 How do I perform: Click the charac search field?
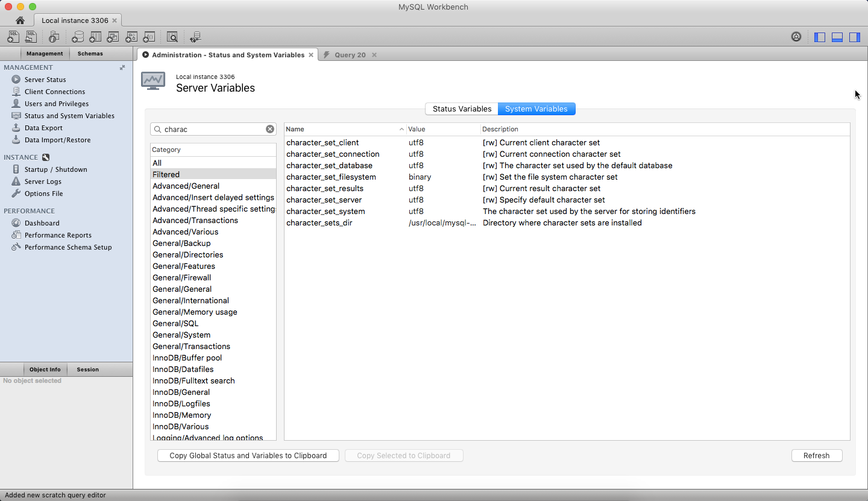pyautogui.click(x=213, y=129)
